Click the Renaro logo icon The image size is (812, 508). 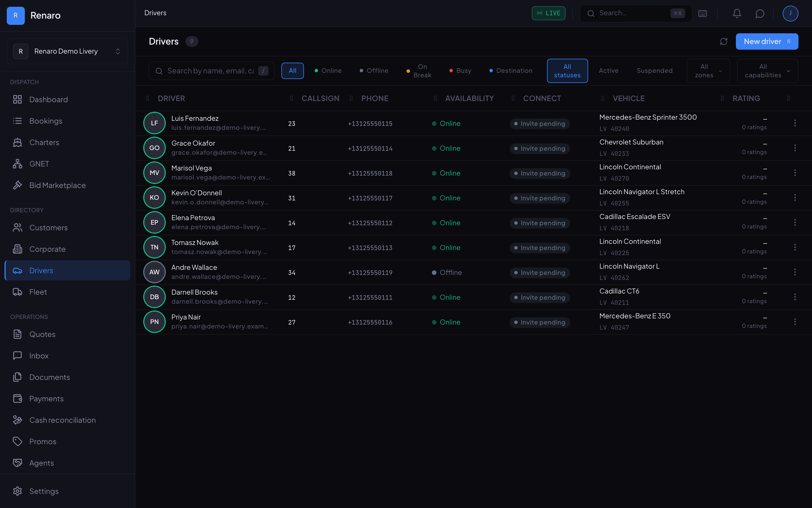16,16
